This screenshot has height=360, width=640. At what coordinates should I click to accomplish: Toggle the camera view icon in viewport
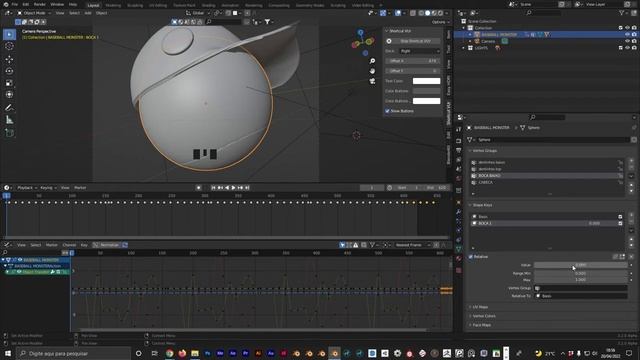pos(372,81)
